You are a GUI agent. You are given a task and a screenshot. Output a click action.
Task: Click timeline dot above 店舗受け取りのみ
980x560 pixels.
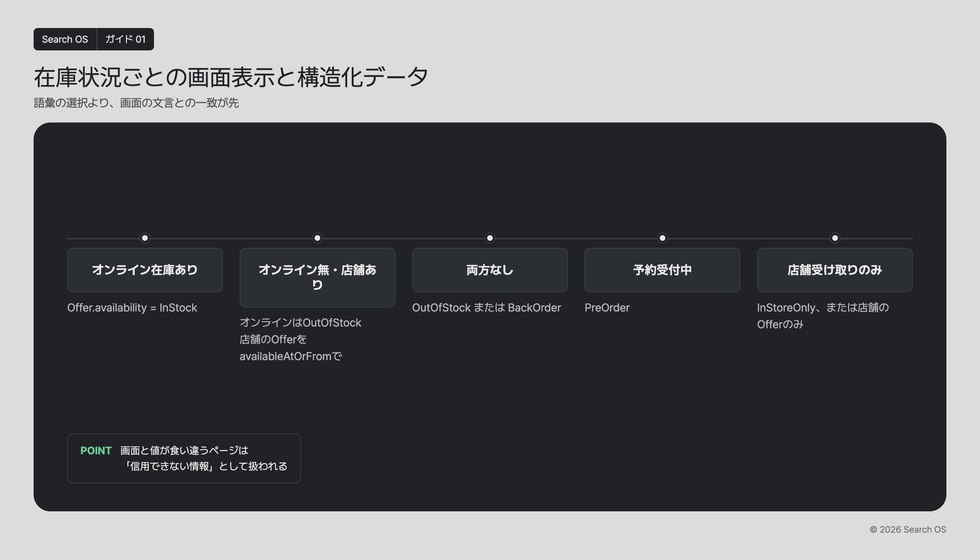coord(835,238)
